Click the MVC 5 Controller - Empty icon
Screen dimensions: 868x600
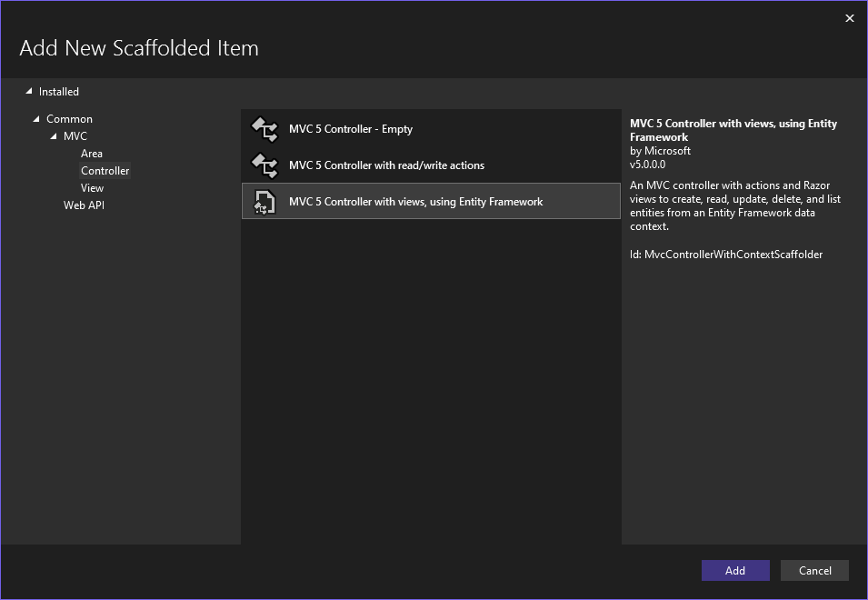264,129
